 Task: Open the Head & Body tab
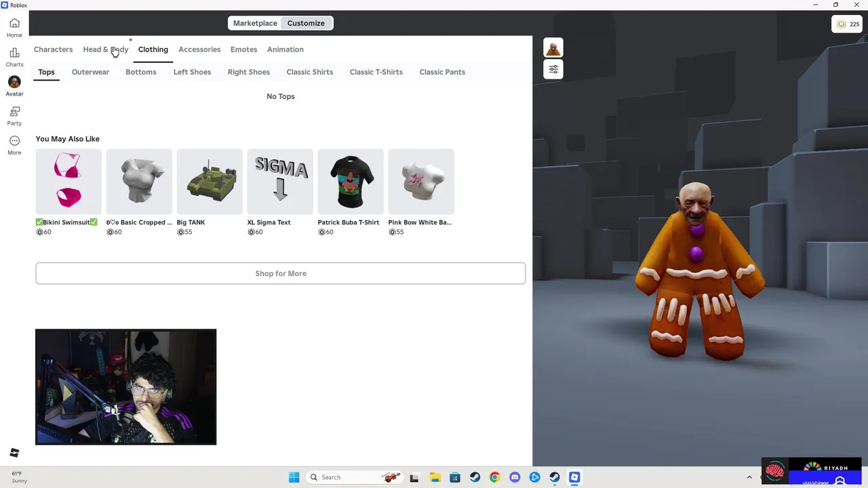(x=105, y=49)
